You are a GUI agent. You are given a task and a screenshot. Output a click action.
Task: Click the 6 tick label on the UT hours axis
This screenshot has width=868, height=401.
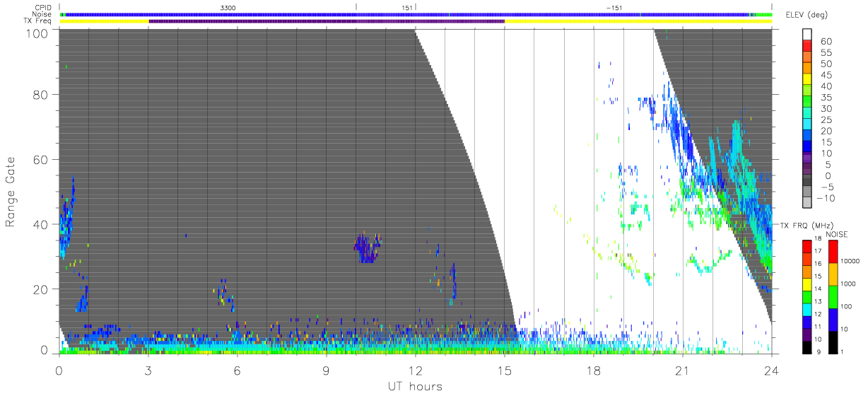[x=237, y=371]
